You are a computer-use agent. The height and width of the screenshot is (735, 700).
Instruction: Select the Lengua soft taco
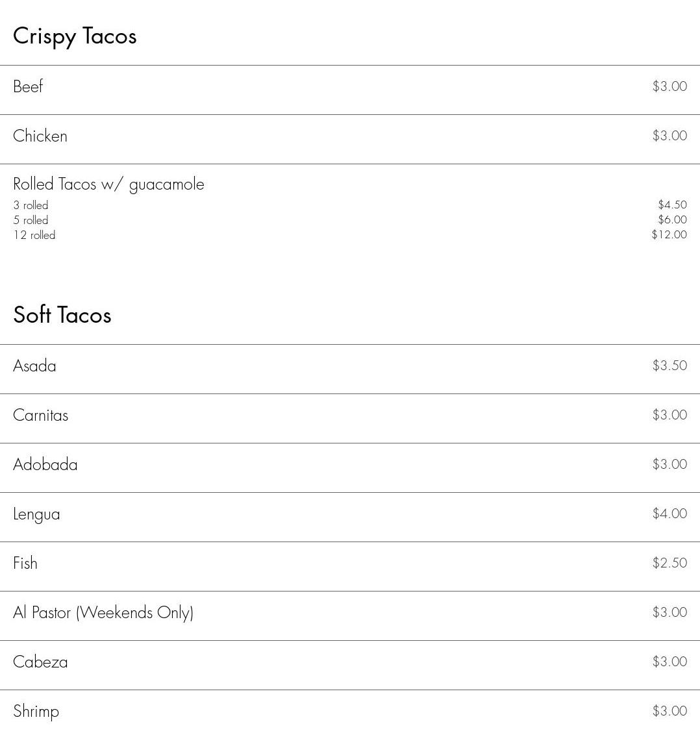[36, 514]
